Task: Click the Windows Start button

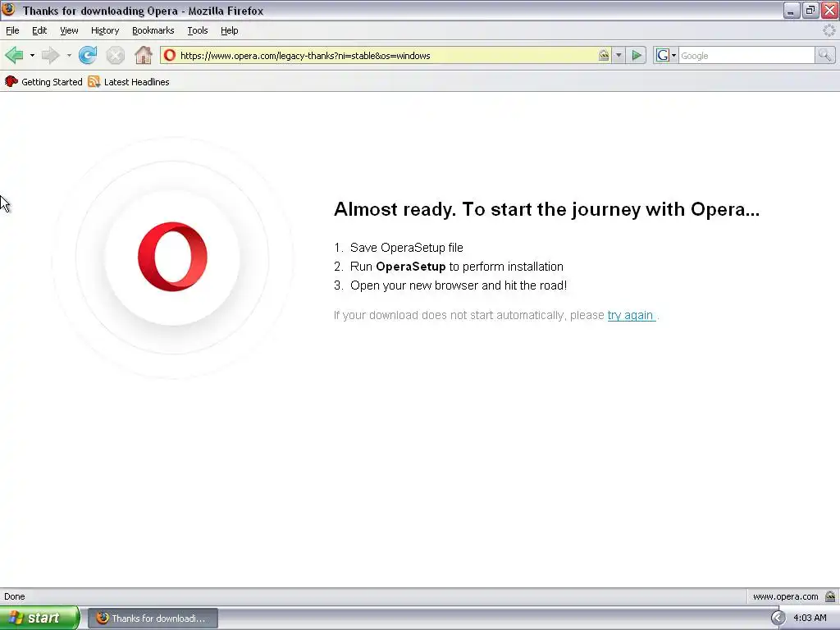Action: point(39,619)
